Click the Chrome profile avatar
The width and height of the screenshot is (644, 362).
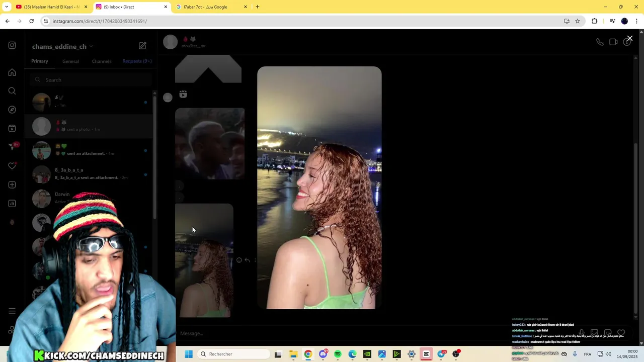(624, 21)
